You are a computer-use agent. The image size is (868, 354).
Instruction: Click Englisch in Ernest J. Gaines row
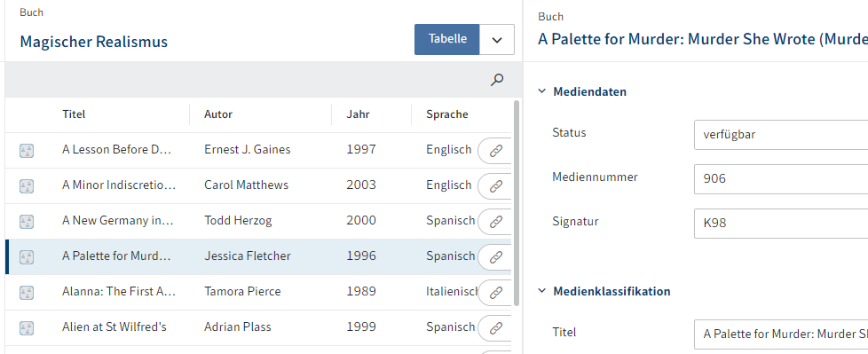pos(449,150)
